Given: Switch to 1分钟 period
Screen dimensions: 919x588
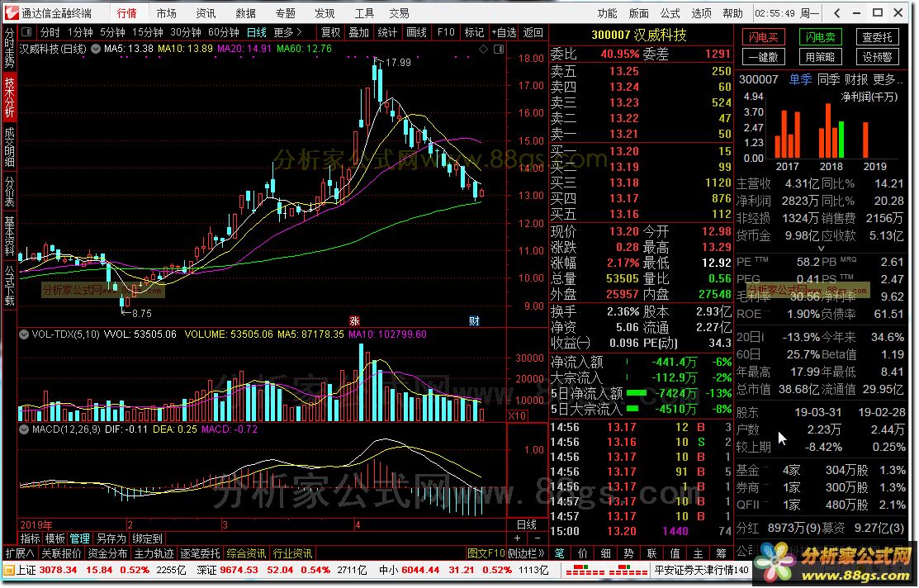Looking at the screenshot, I should tap(80, 32).
